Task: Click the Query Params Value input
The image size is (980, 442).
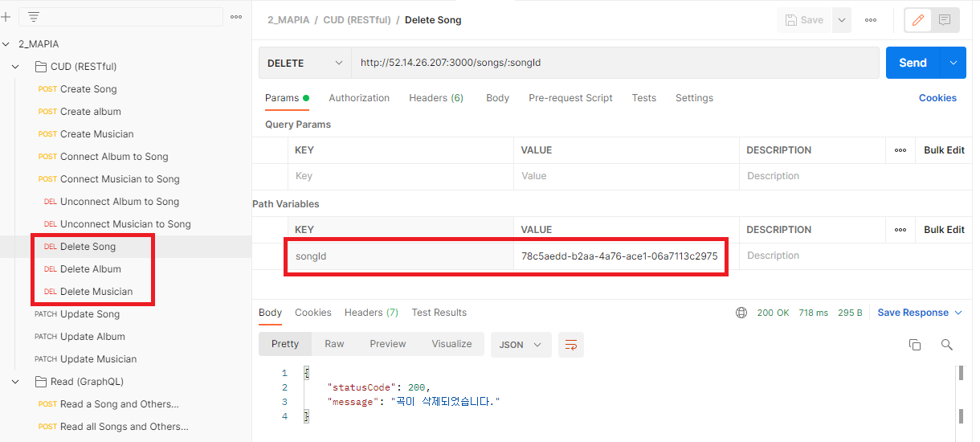Action: point(627,176)
